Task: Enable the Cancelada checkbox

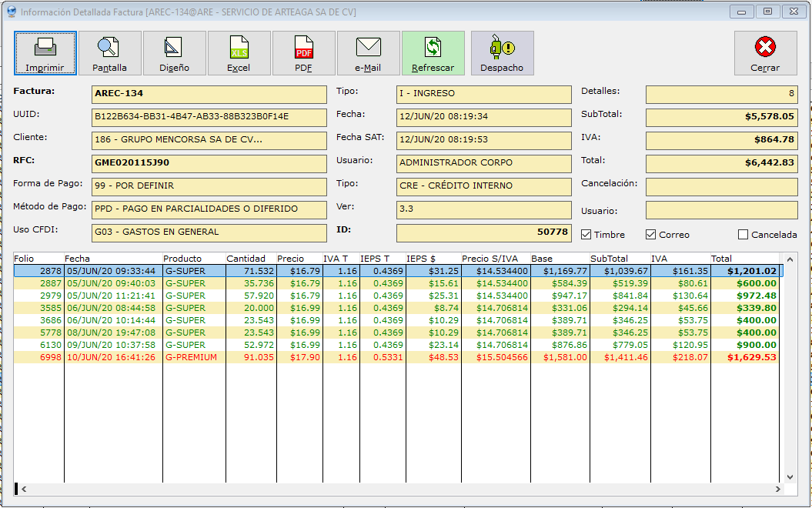Action: [743, 235]
